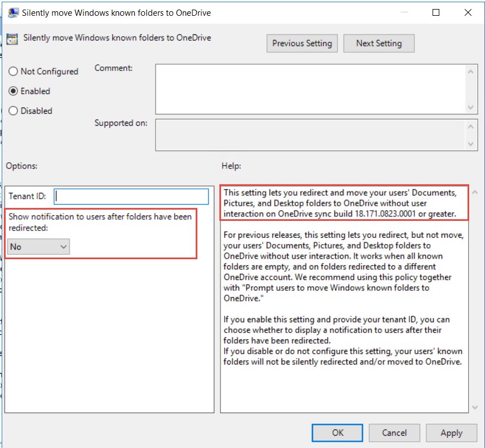Image resolution: width=485 pixels, height=448 pixels.
Task: Click the "Tenant ID:" label
Action: coord(27,196)
